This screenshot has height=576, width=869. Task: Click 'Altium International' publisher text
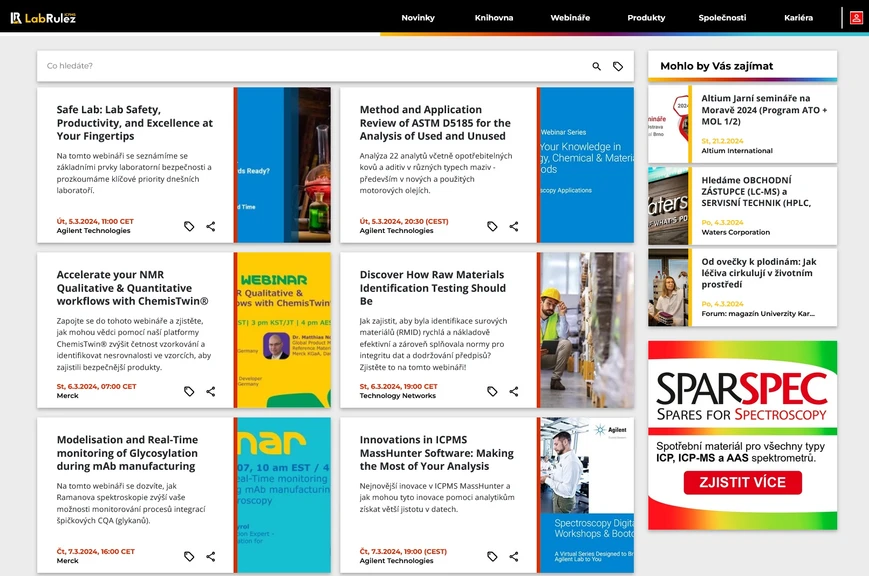[737, 151]
